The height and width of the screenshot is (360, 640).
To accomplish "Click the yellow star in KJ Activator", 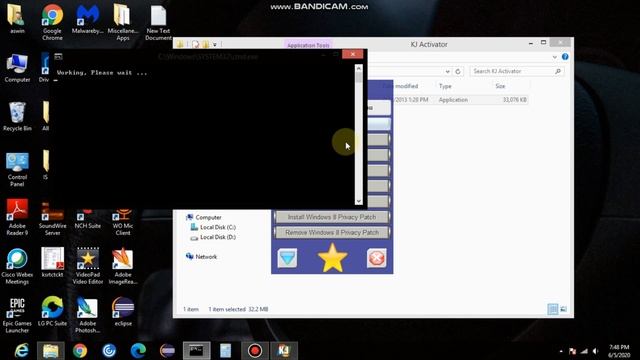I will 332,258.
